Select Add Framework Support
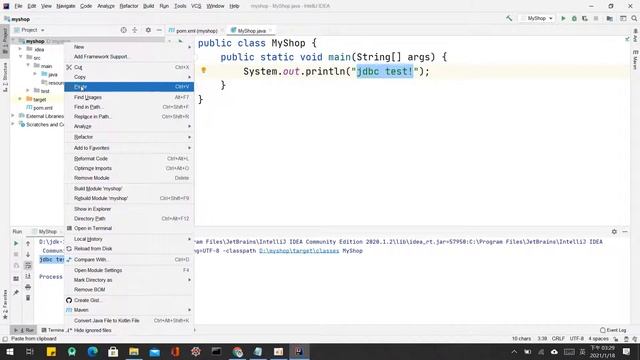 [x=129, y=57]
